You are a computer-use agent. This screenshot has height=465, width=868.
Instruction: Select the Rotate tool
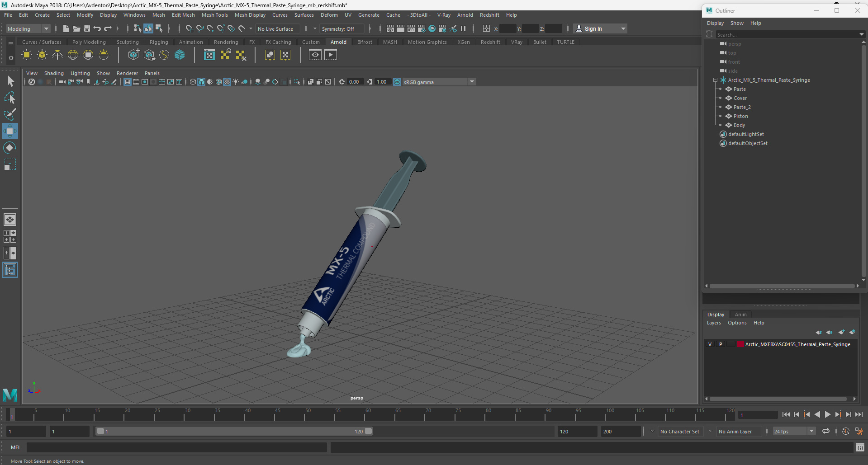(x=10, y=148)
